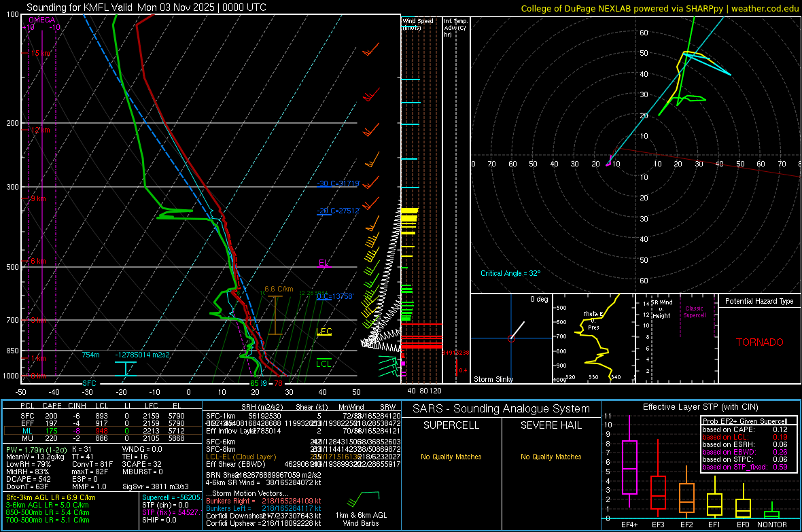This screenshot has height=532, width=802.
Task: Click the green 'LCL' marker on the skew-T
Action: [324, 363]
